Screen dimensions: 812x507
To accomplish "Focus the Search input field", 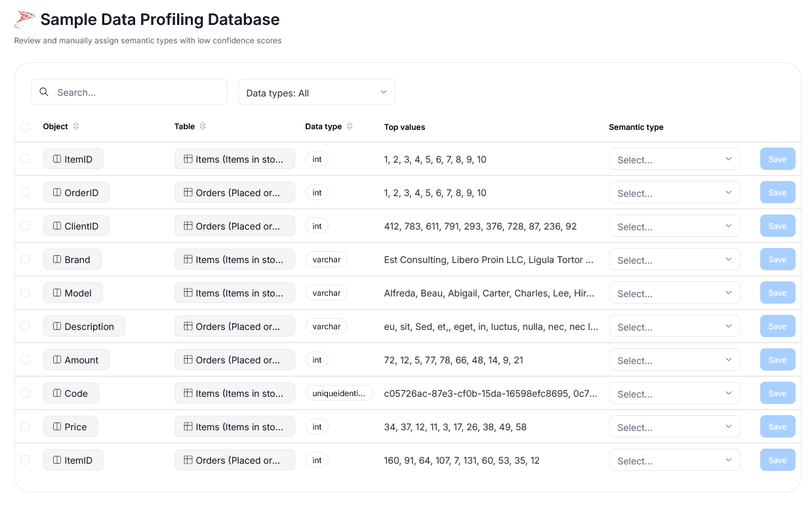I will [138, 92].
